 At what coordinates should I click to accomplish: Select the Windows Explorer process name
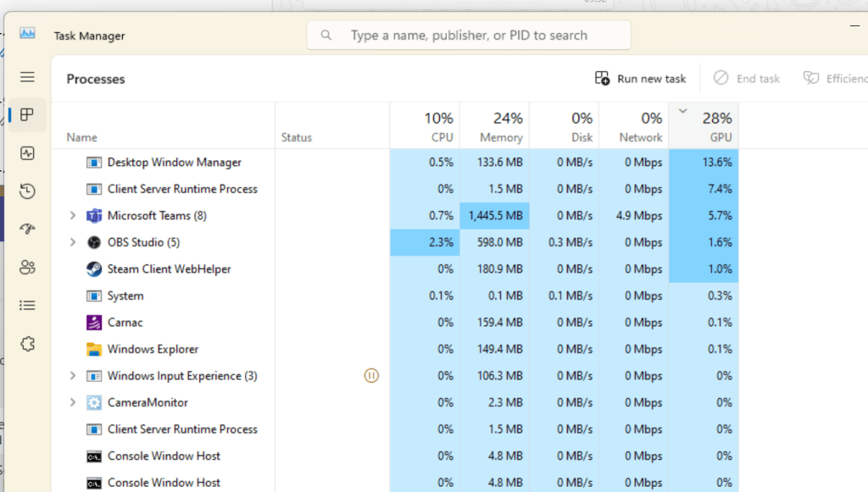[x=153, y=350]
